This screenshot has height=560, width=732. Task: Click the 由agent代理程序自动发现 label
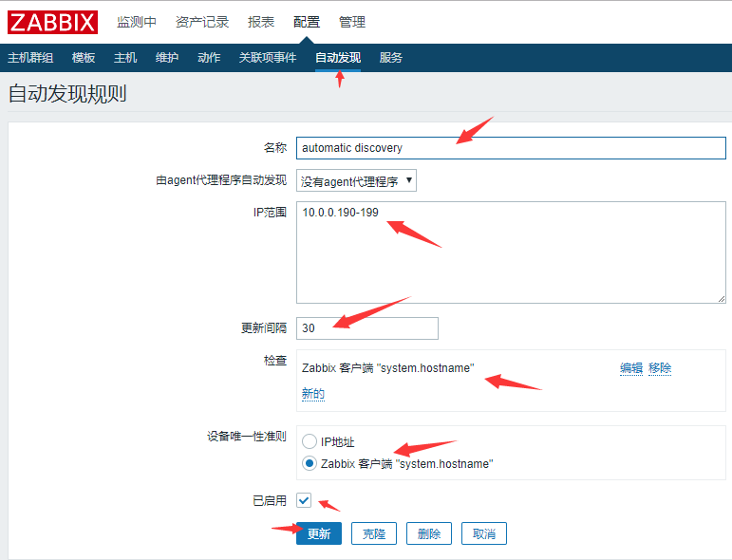(x=221, y=180)
